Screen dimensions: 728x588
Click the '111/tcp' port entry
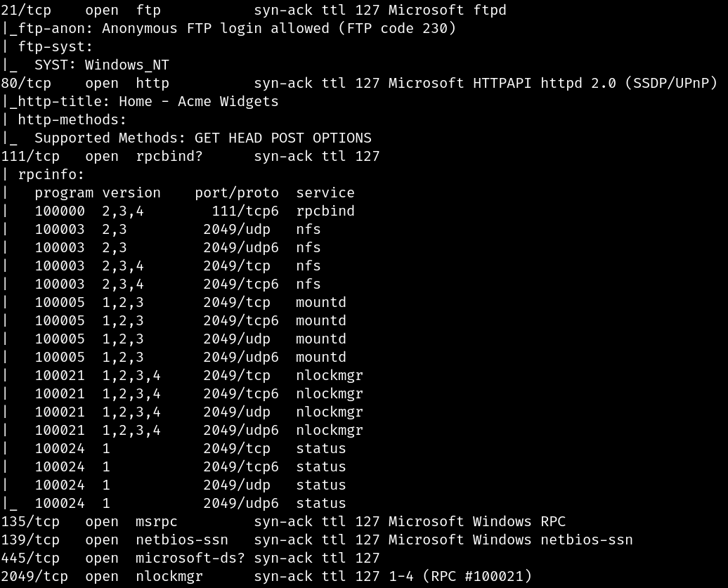point(30,157)
